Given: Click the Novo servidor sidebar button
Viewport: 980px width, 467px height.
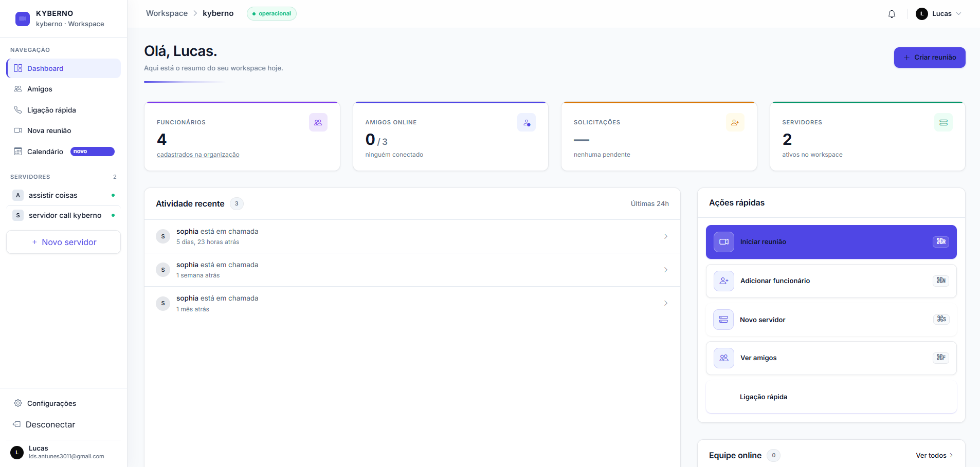Looking at the screenshot, I should click(64, 242).
